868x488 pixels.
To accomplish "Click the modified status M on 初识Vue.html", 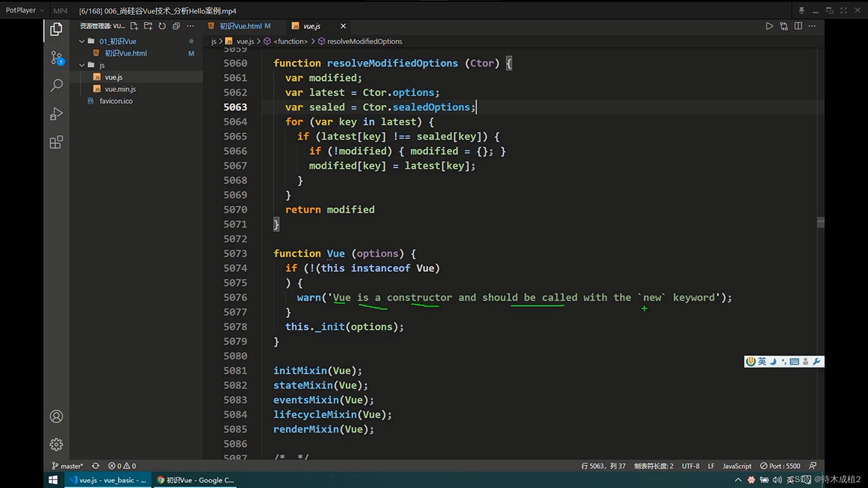I will [191, 53].
